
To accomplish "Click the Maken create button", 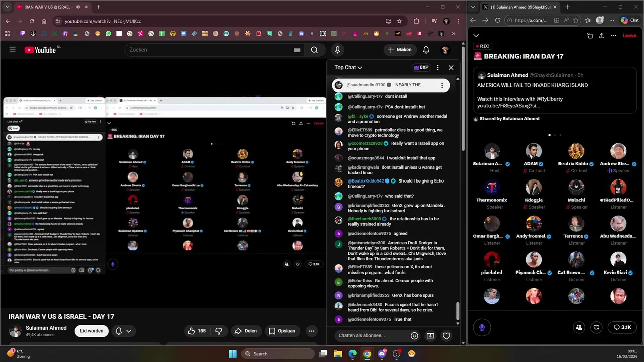I will click(x=399, y=50).
